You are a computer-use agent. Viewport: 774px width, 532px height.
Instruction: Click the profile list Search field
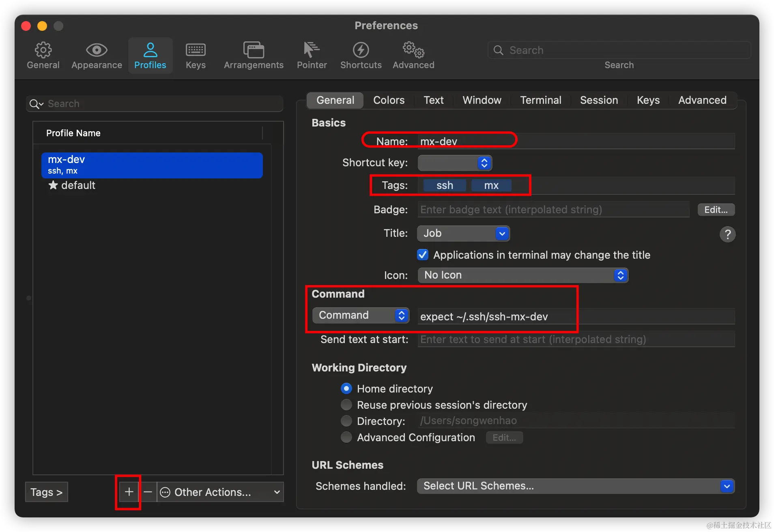[x=155, y=104]
